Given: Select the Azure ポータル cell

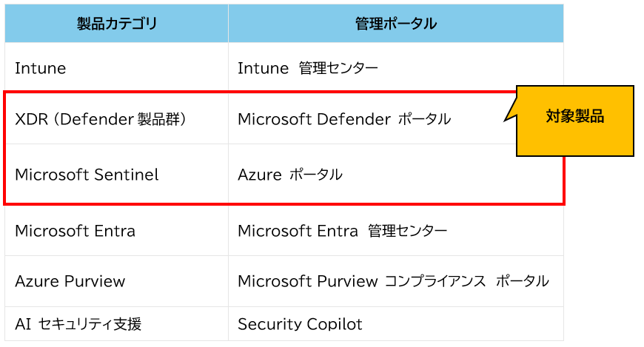Looking at the screenshot, I should [289, 175].
